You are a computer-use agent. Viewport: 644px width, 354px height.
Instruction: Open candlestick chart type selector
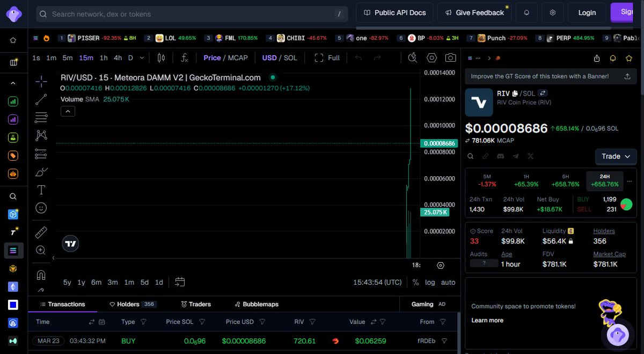pos(161,57)
